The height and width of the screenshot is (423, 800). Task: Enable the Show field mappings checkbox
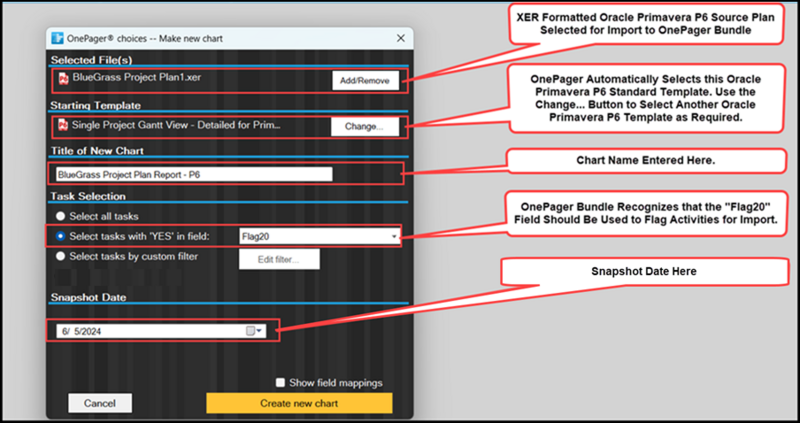280,383
